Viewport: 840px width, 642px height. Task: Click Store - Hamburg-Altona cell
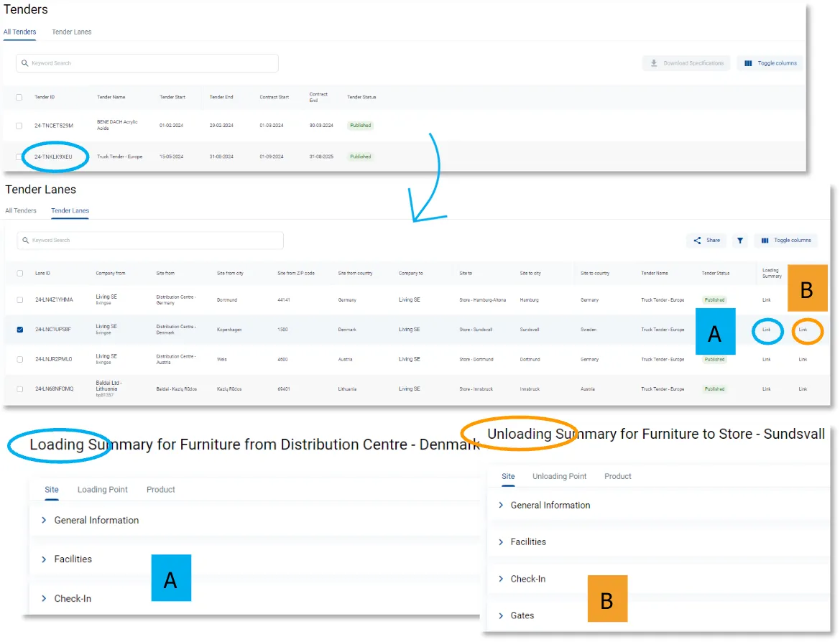(482, 300)
